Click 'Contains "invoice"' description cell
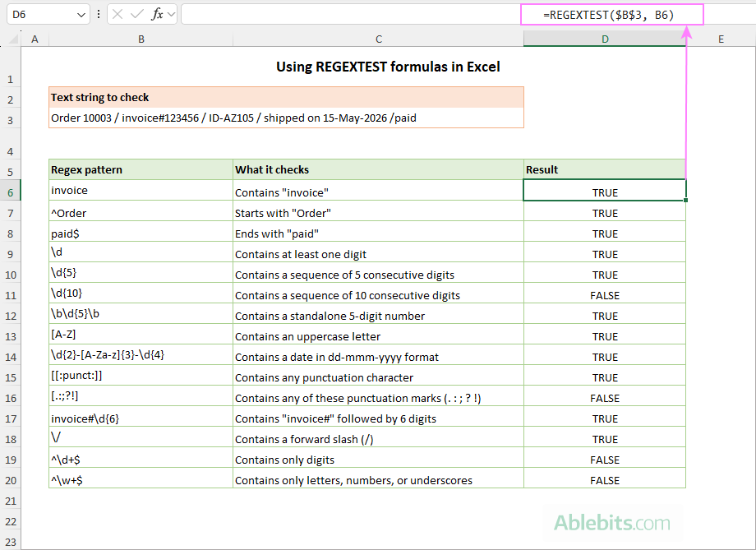Screen dimensions: 756x550 (x=379, y=190)
